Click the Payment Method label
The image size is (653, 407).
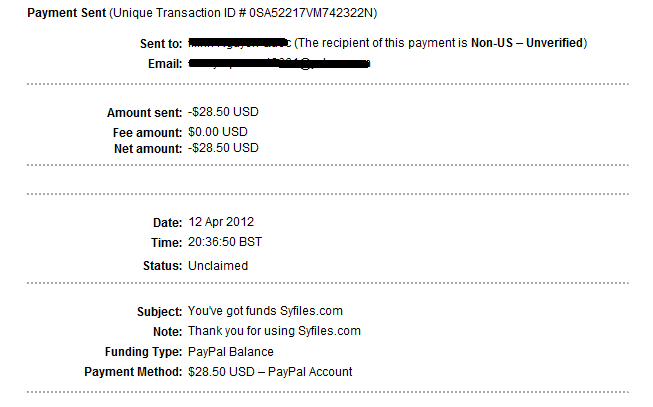tap(134, 372)
